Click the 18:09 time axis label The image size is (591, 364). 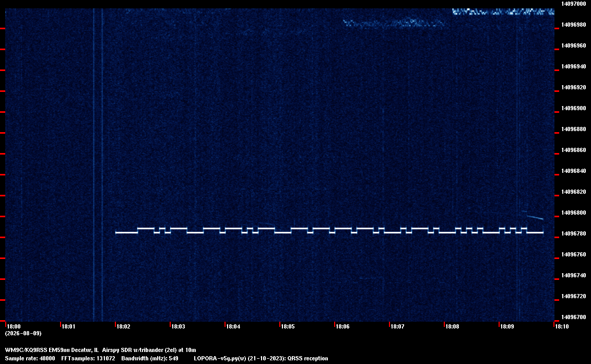(x=507, y=326)
